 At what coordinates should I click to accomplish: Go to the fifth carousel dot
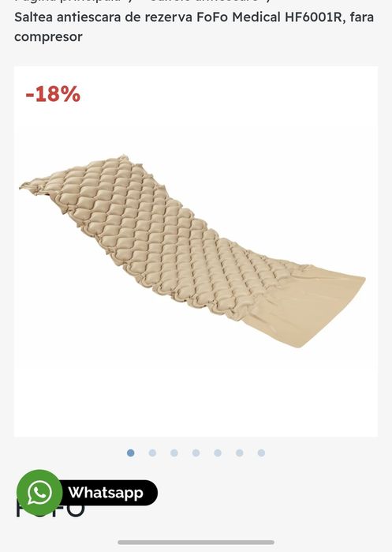coord(218,453)
